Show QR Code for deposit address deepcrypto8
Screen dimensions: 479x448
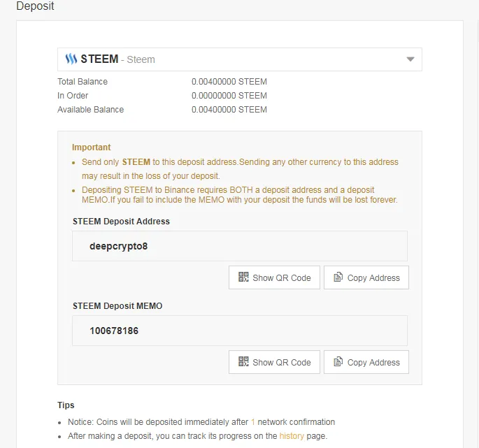tap(274, 277)
